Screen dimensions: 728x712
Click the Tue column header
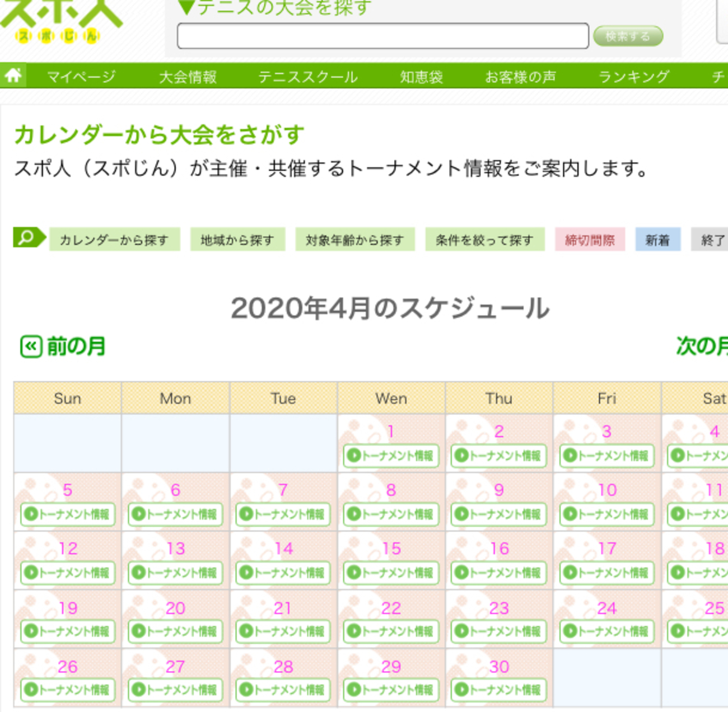(x=283, y=398)
